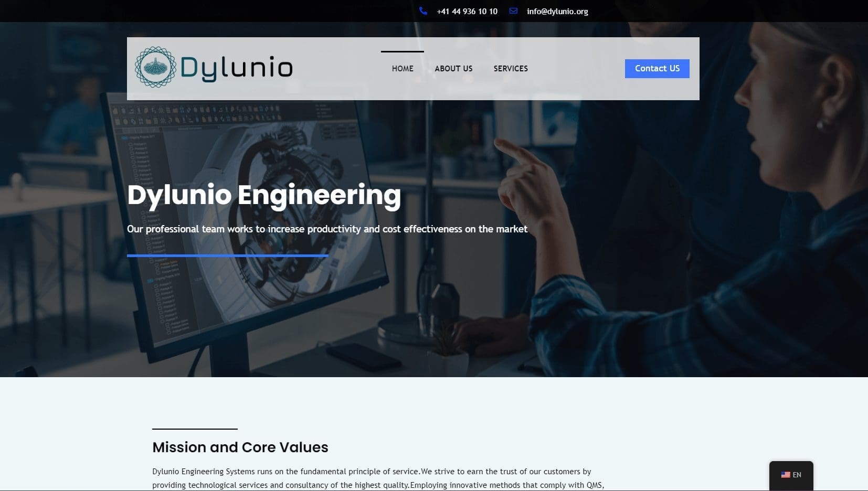Click the circular Dylunio logo emblem
868x491 pixels.
pyautogui.click(x=155, y=67)
